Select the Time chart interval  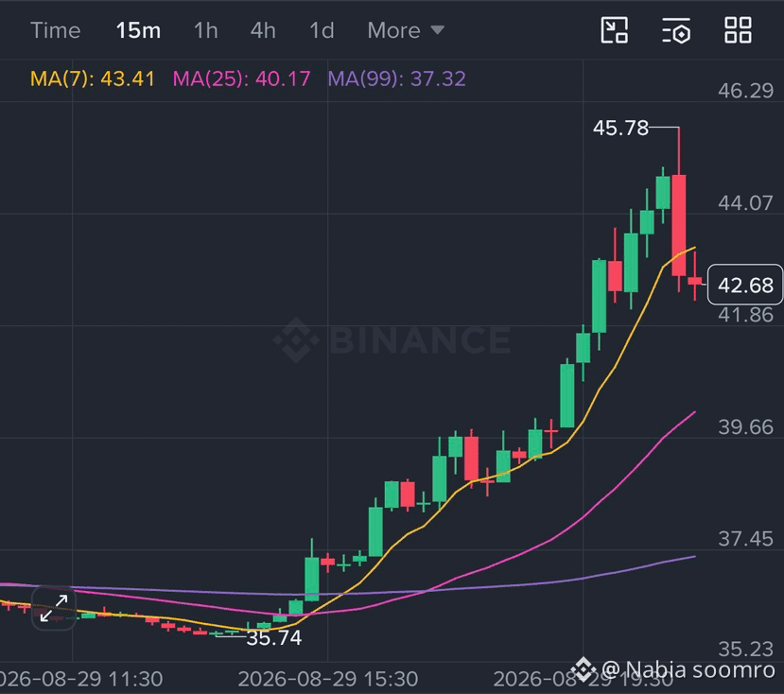pyautogui.click(x=56, y=30)
